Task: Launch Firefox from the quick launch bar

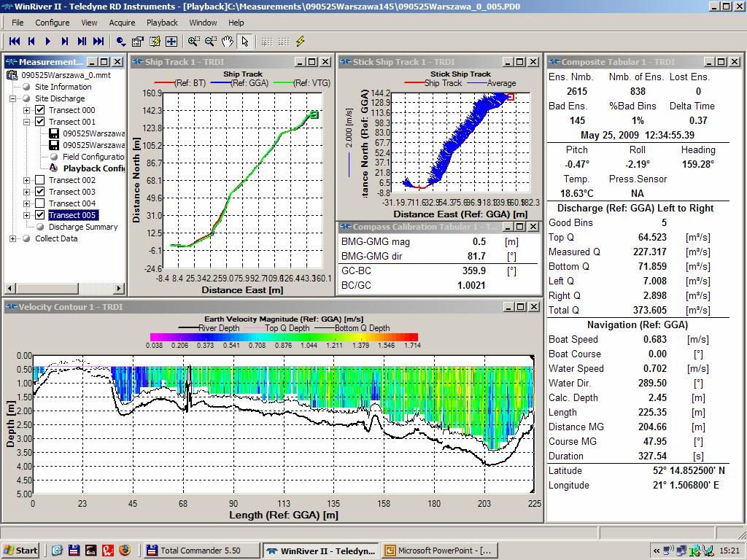Action: coord(125,551)
